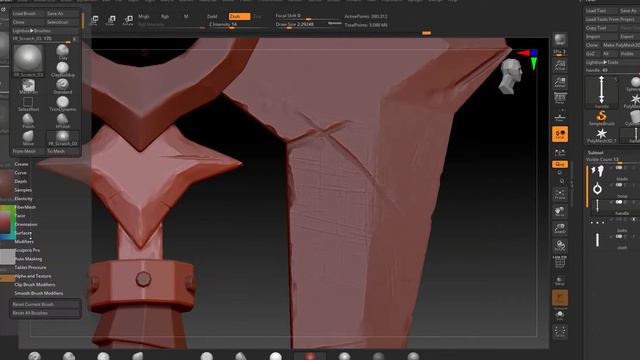The image size is (640, 360).
Task: Click the BPR render icon
Action: (560, 40)
